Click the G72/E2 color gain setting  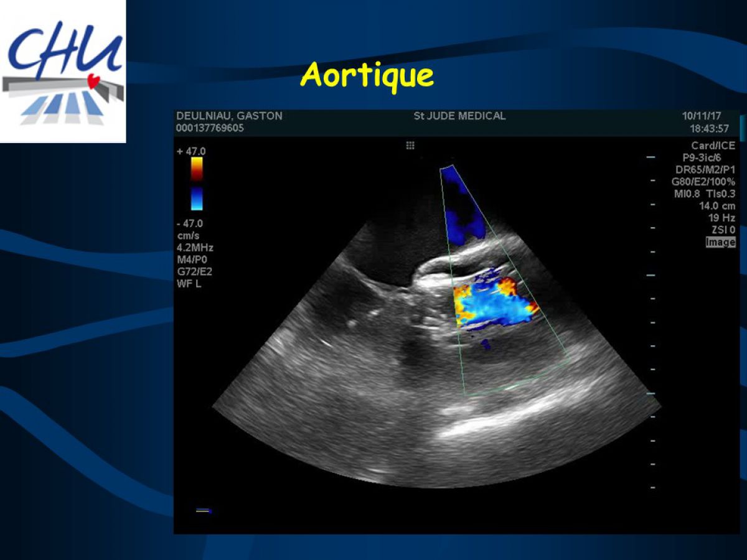click(x=195, y=272)
